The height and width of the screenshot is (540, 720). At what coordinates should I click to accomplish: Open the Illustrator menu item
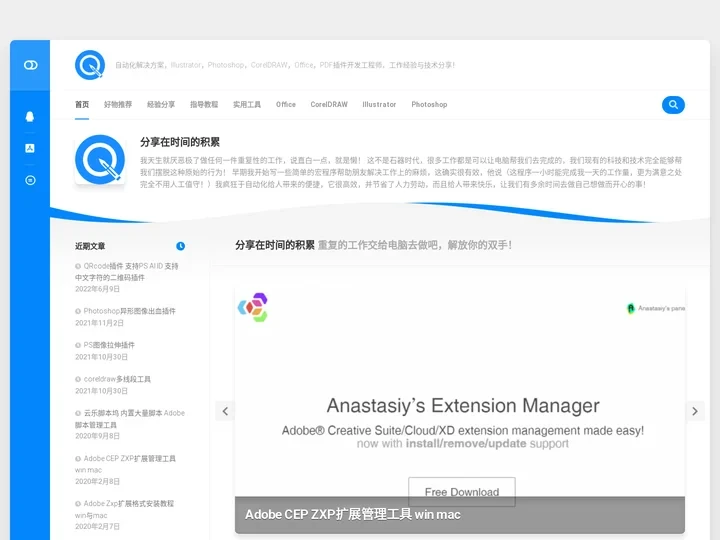pos(379,105)
